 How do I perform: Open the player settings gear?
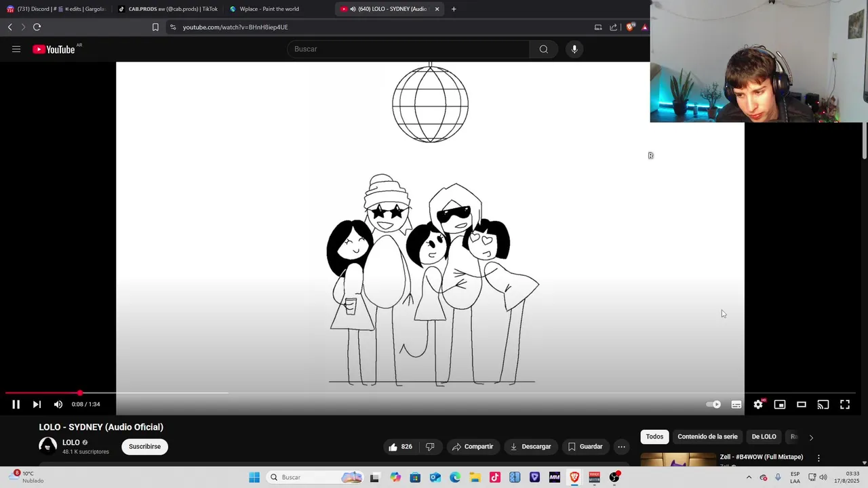point(758,405)
